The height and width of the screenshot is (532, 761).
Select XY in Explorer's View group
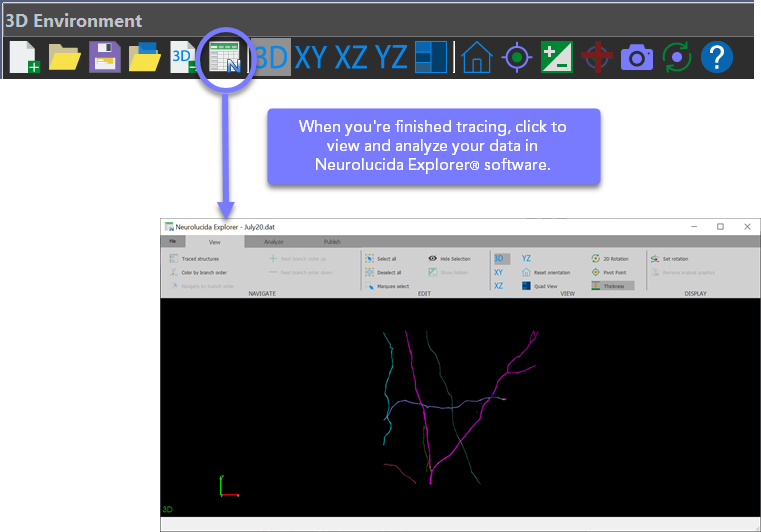tap(498, 272)
